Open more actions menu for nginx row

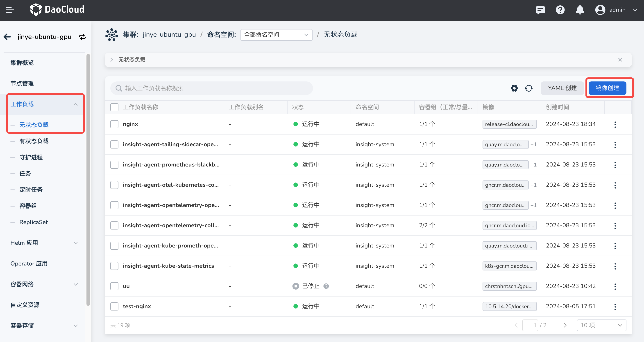point(615,124)
